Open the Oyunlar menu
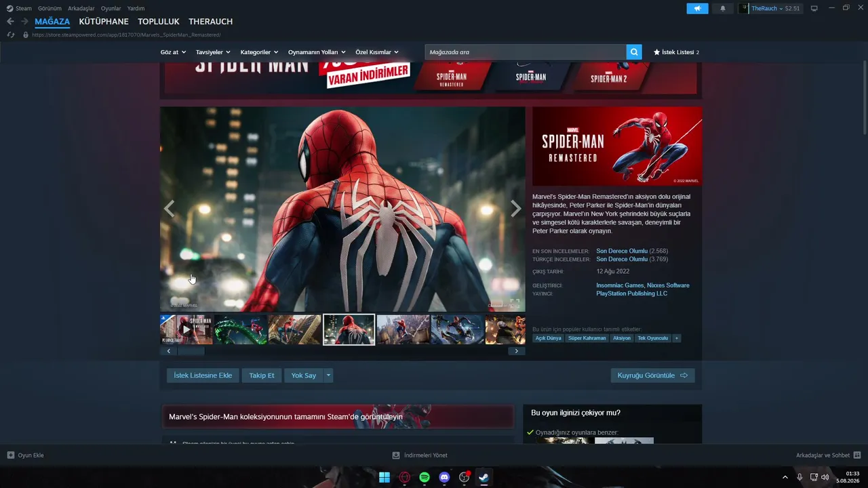868x488 pixels. click(111, 8)
